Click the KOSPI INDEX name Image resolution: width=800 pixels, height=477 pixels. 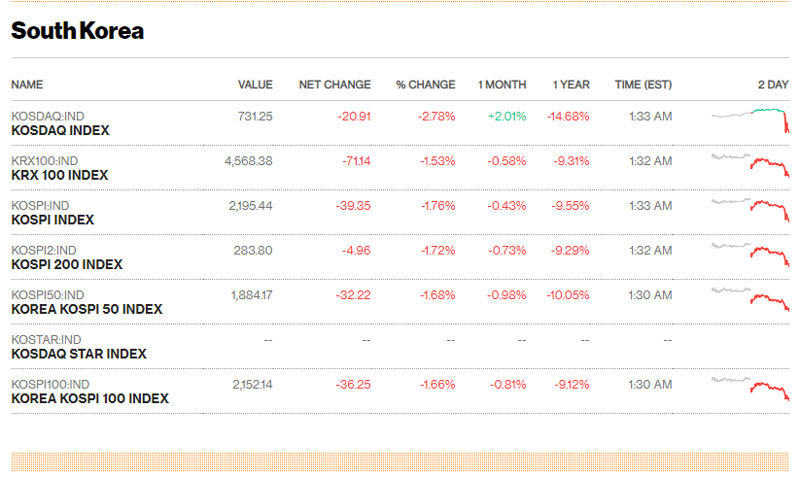coord(52,220)
